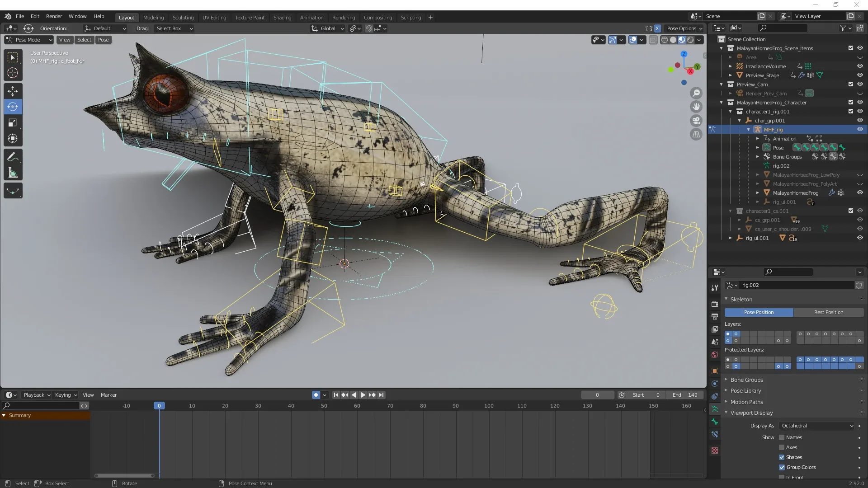
Task: Click the viewport zoom magnifier icon
Action: (x=696, y=93)
